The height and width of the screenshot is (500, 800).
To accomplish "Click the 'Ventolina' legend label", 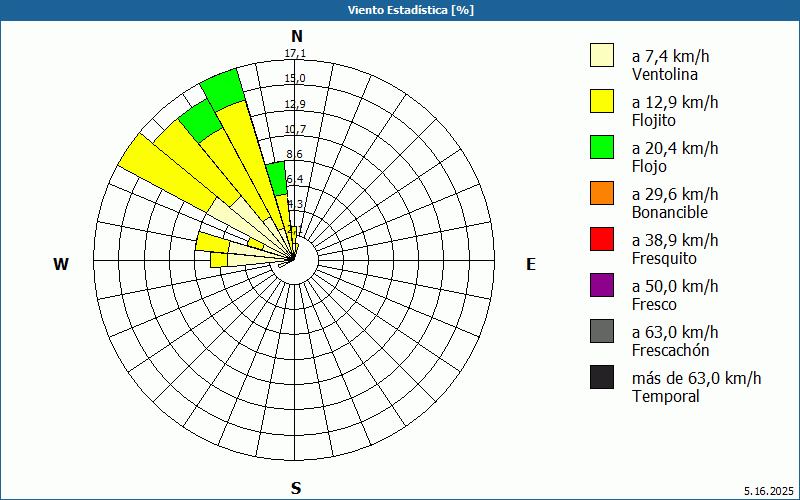I will point(665,74).
